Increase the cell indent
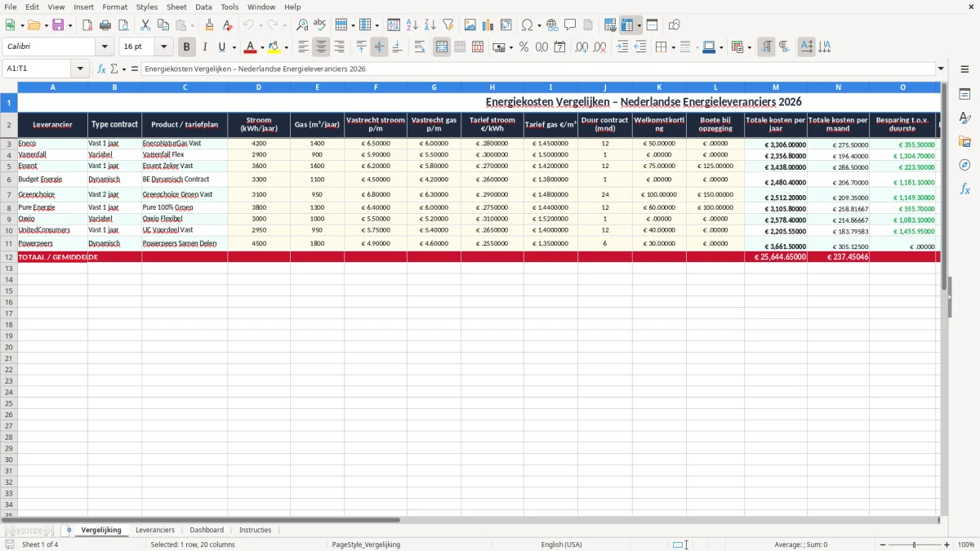Screen dimensions: 980x551 622,47
